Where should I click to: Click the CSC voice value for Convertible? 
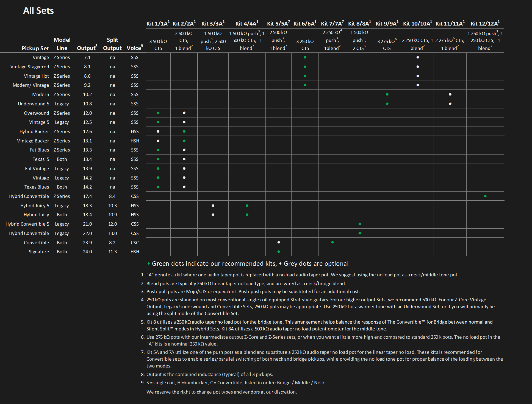(135, 243)
